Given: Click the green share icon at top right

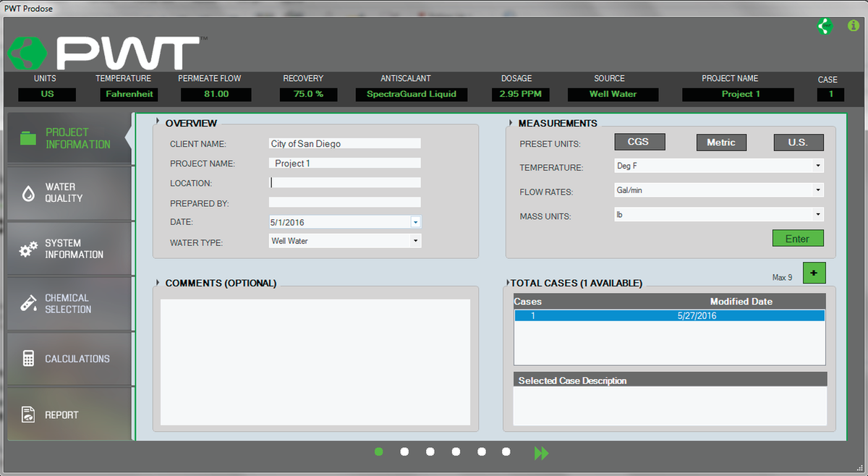Looking at the screenshot, I should point(825,26).
